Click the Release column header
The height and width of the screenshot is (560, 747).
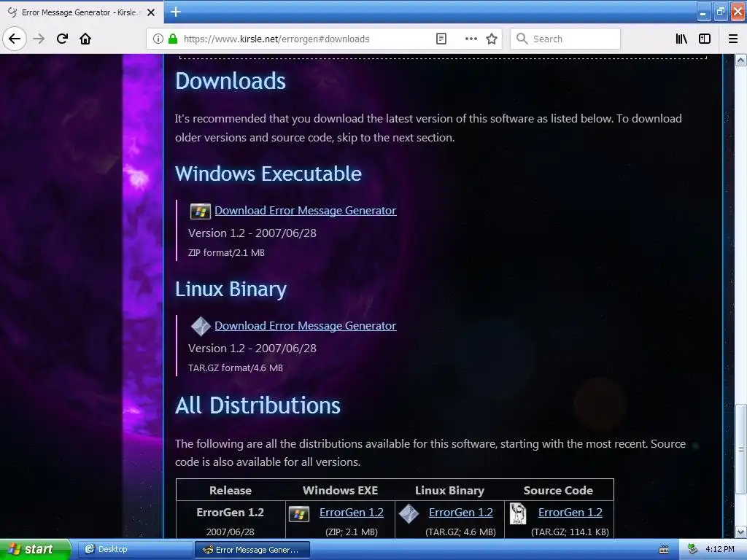click(x=231, y=490)
